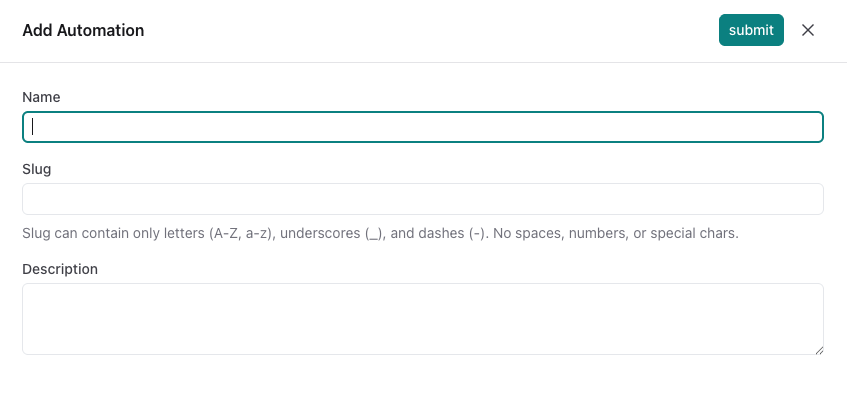Click the Description field label
847x411 pixels.
60,269
